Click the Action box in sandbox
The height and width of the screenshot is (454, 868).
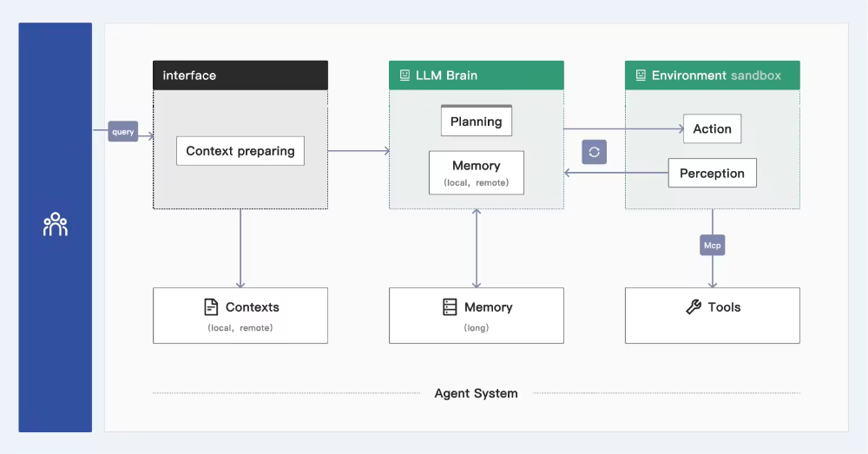pos(713,128)
